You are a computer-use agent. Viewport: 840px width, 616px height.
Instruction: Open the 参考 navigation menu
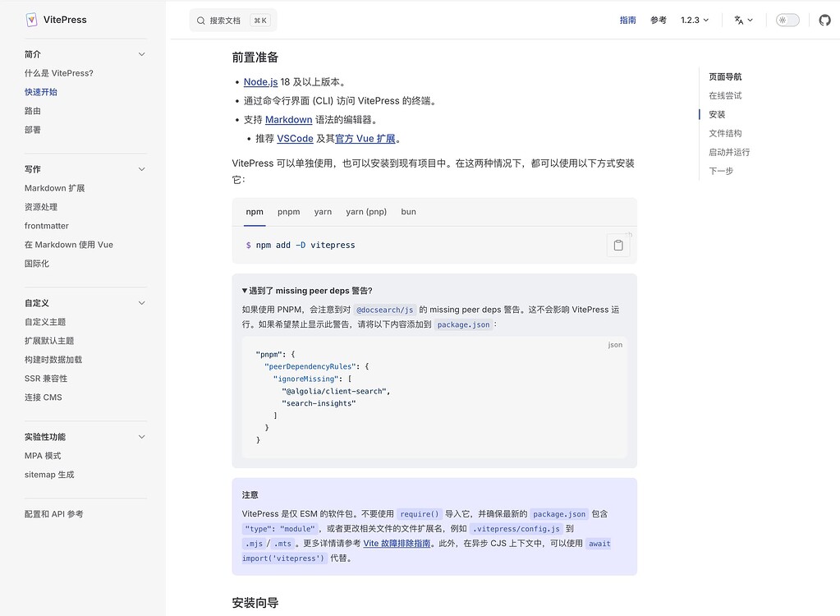(658, 20)
